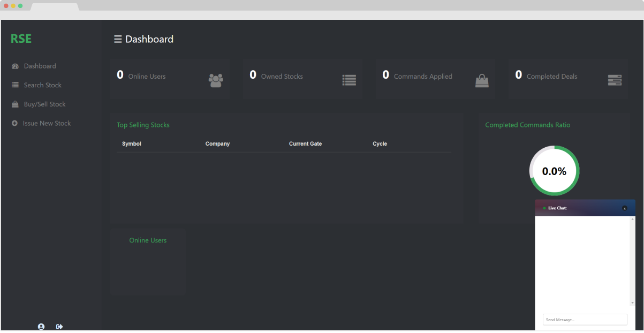Click the Commands Applied bag icon

(x=482, y=80)
